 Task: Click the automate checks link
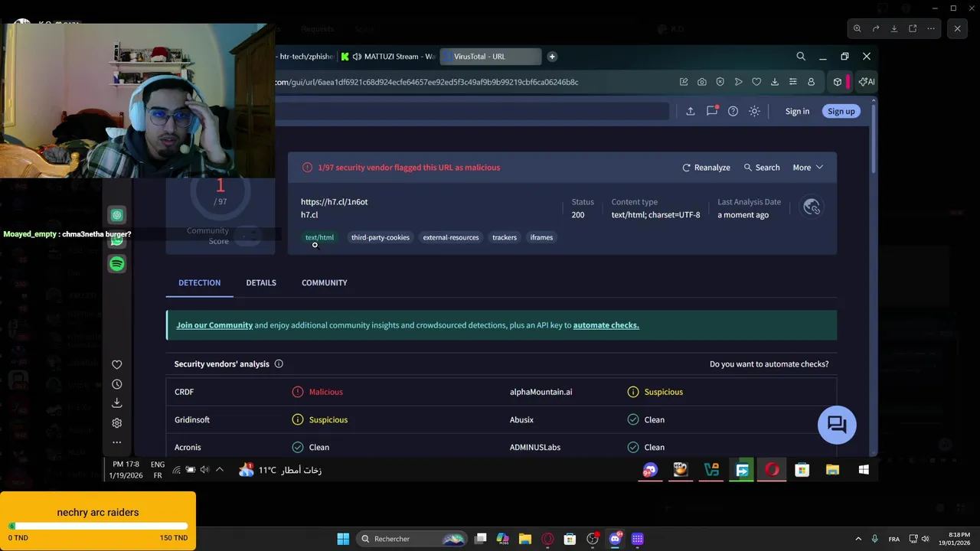(x=606, y=325)
